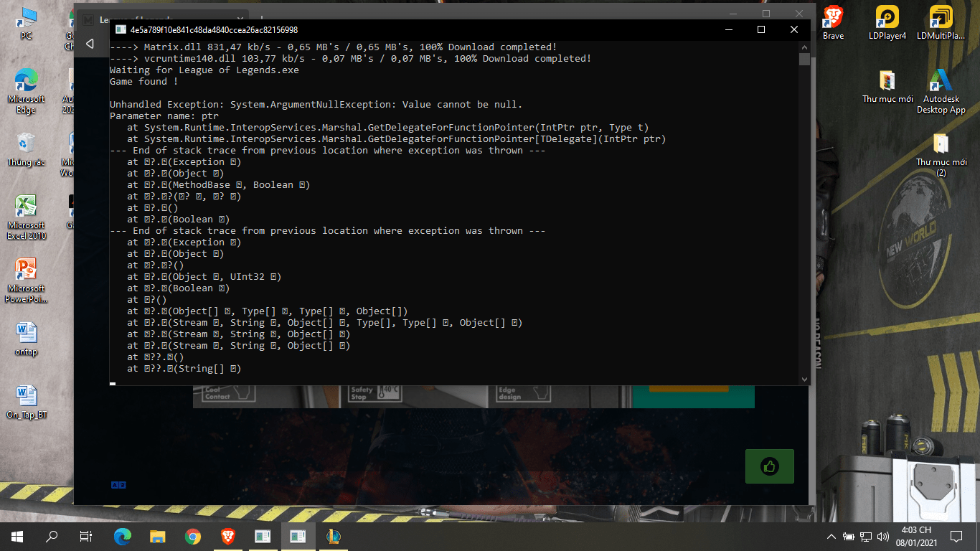Open the ontap Word document

click(26, 339)
